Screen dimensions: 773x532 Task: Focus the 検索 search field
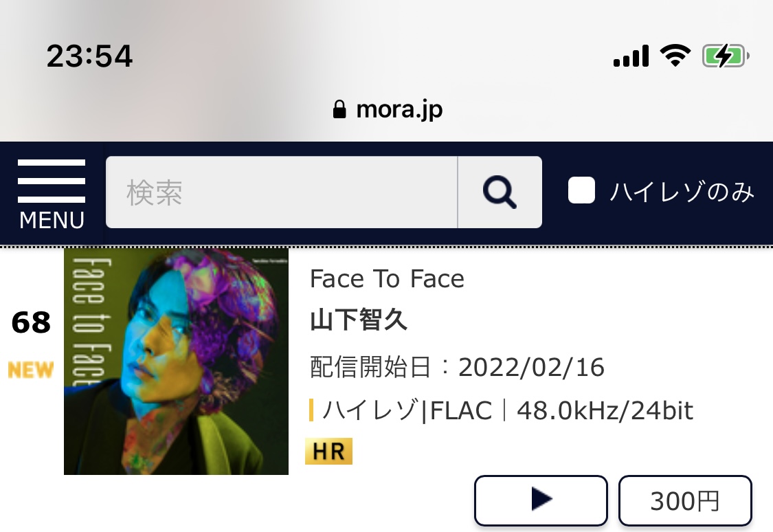[x=282, y=192]
